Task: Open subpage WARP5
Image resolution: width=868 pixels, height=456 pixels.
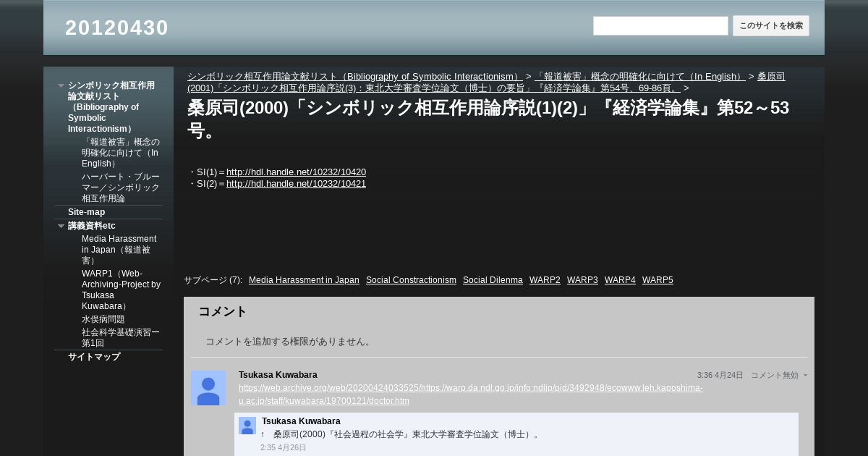Action: tap(658, 280)
